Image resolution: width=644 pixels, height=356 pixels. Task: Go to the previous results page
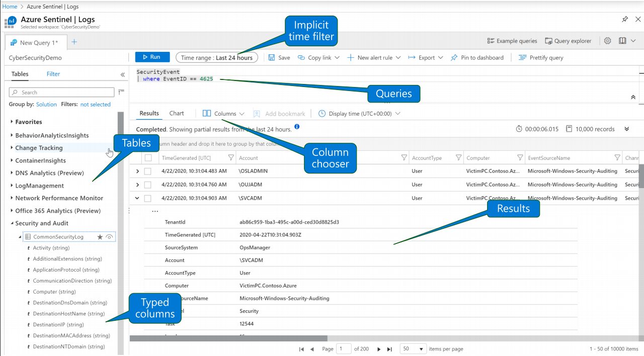click(312, 349)
